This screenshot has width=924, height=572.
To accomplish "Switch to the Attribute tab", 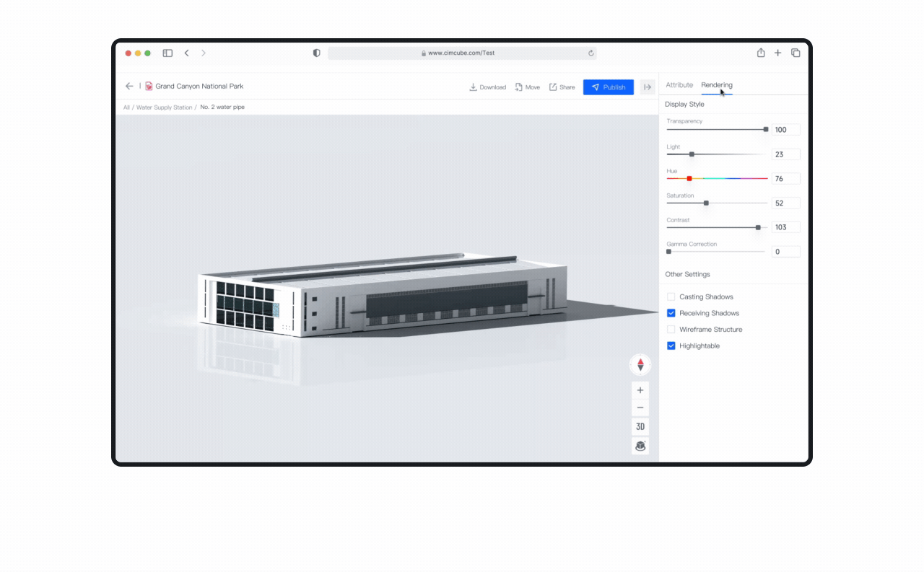I will [x=679, y=85].
